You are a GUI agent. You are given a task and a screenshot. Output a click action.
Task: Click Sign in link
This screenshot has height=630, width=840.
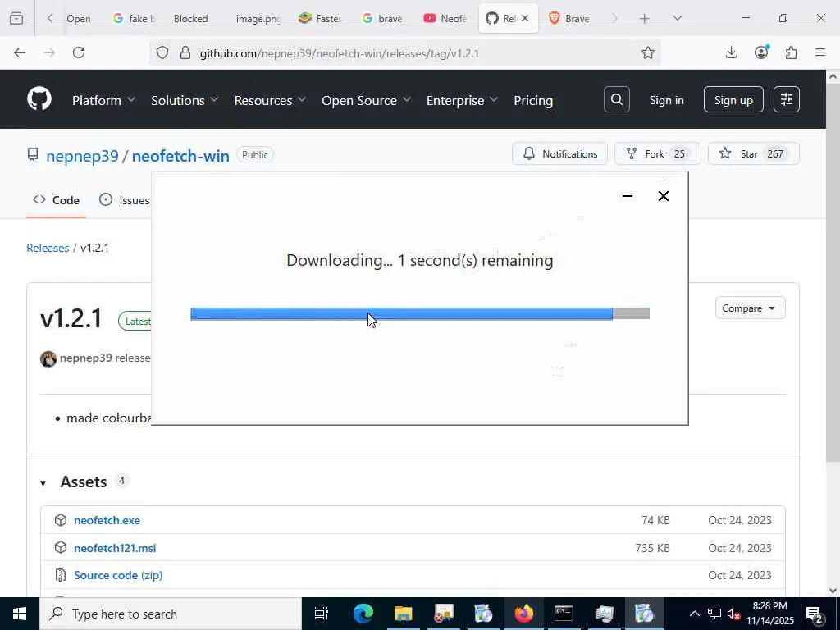pyautogui.click(x=666, y=100)
